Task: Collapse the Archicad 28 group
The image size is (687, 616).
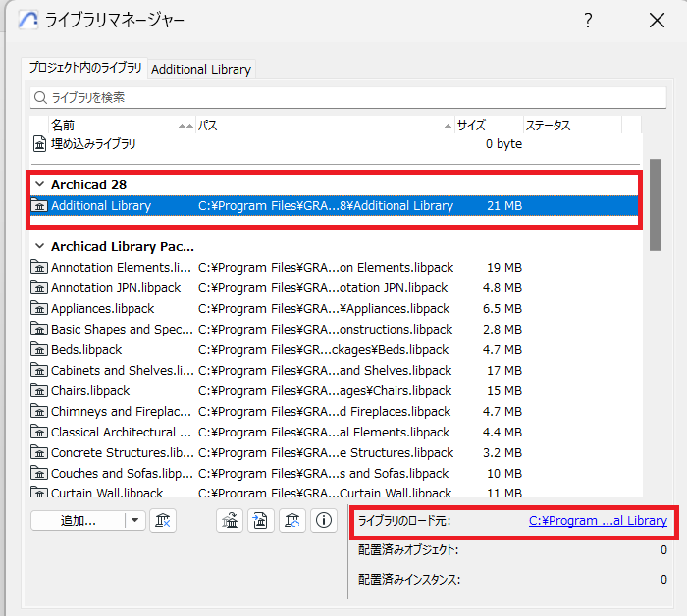Action: (40, 184)
